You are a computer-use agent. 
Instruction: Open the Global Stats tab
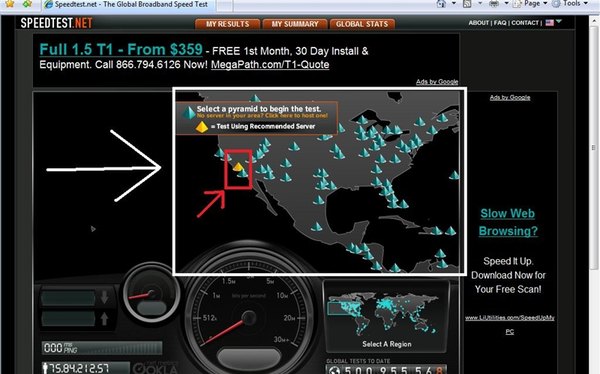362,24
